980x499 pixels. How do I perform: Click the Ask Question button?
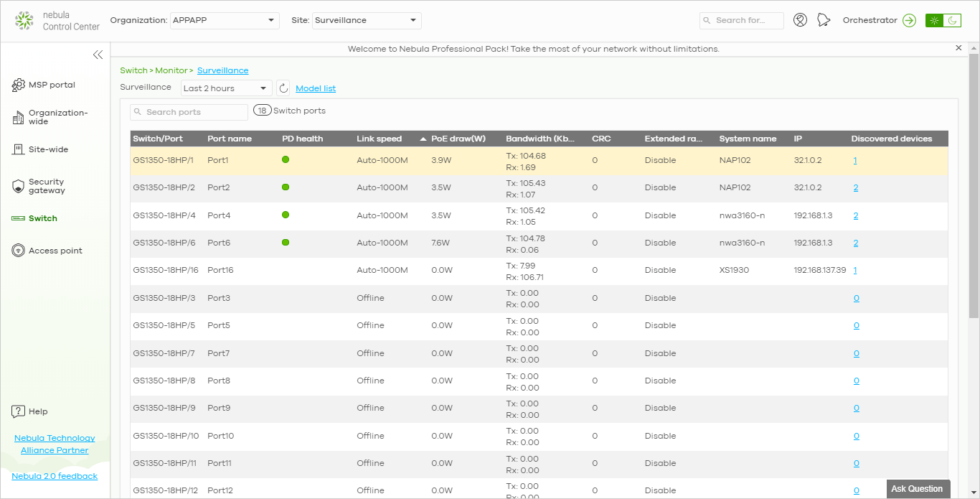click(x=917, y=489)
